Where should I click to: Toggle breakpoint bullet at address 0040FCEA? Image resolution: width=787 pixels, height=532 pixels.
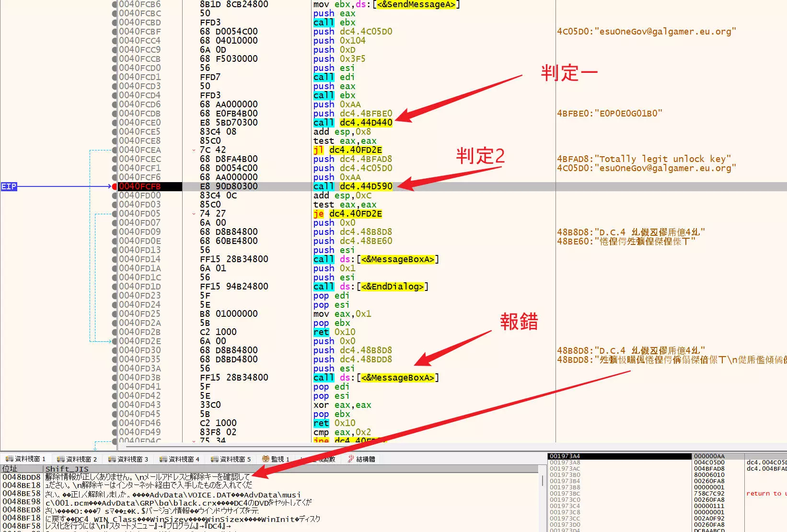pyautogui.click(x=115, y=150)
